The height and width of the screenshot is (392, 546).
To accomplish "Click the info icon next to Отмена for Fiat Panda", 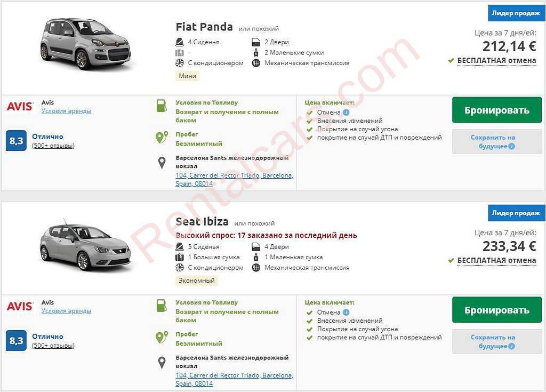I will [346, 113].
